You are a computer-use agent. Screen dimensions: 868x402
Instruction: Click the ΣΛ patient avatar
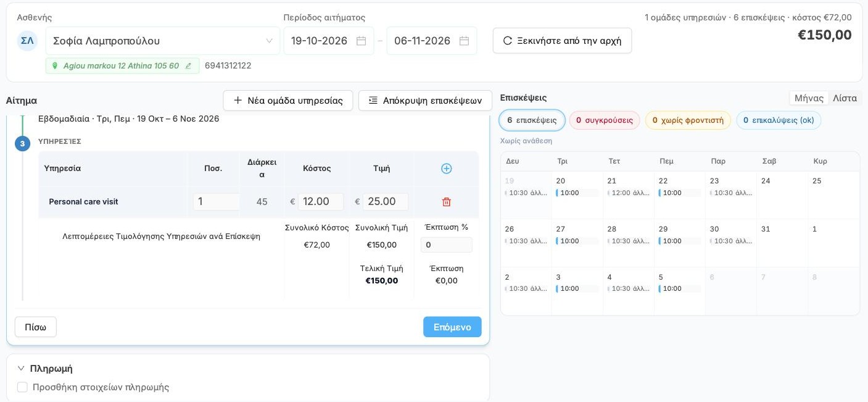pyautogui.click(x=27, y=41)
